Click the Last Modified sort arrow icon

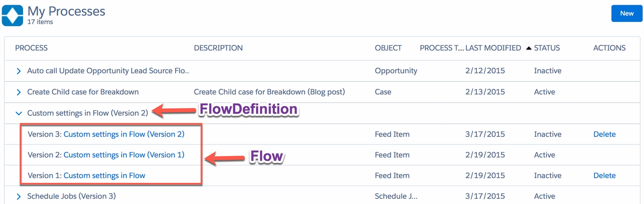click(528, 48)
